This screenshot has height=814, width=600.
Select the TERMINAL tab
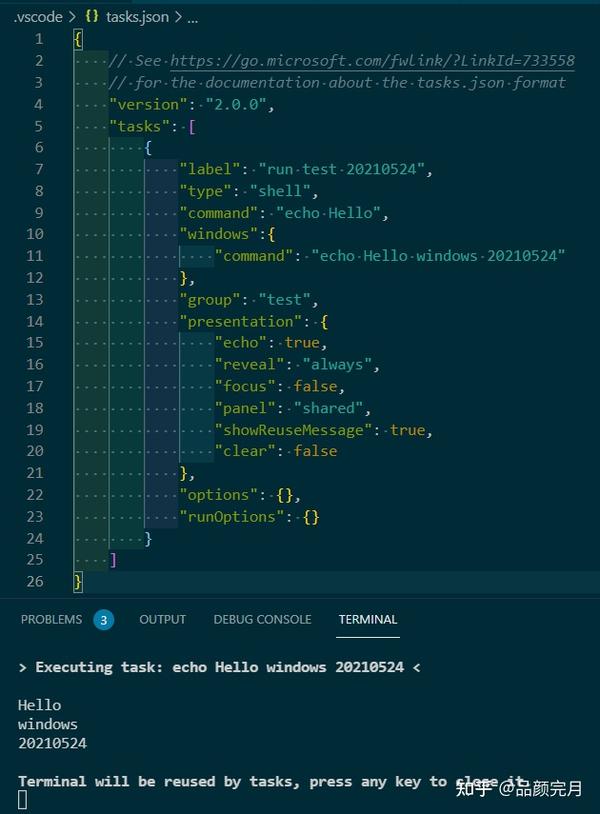367,620
